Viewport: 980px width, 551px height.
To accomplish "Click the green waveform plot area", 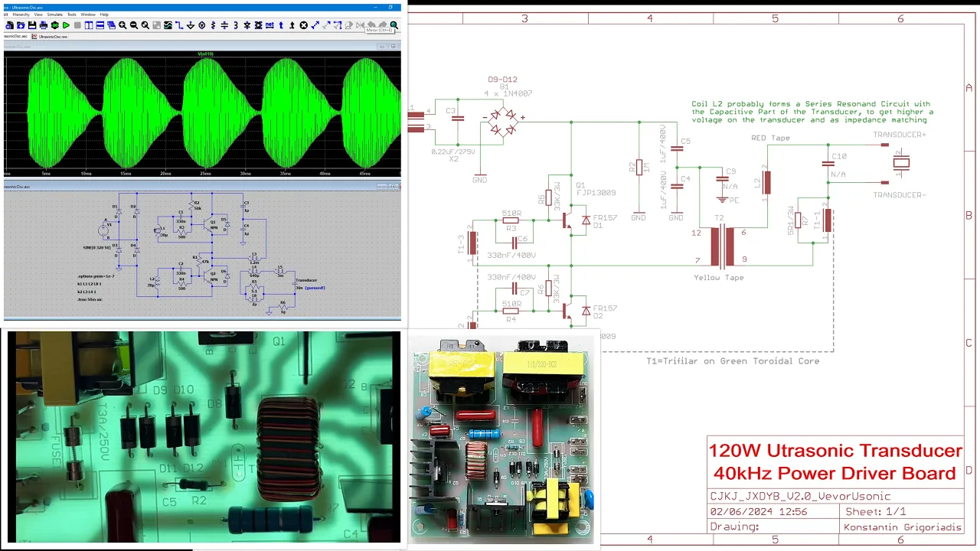I will [x=202, y=113].
